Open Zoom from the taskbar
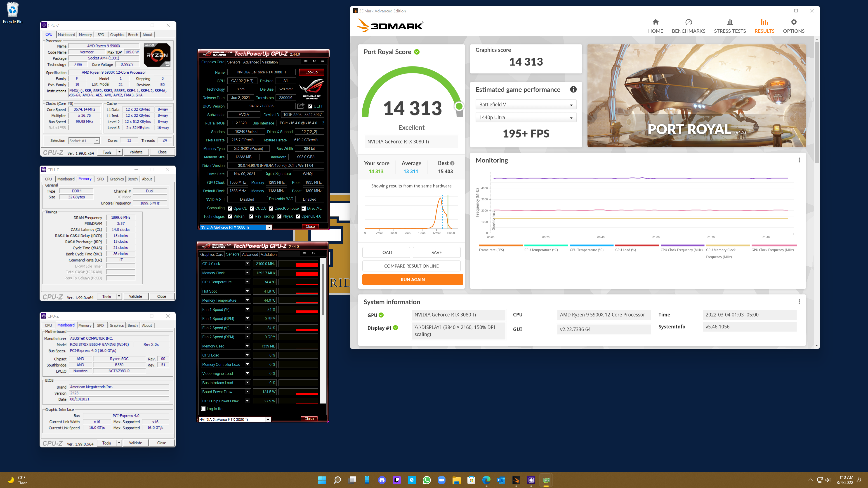Viewport: 868px width, 488px height. tap(441, 480)
